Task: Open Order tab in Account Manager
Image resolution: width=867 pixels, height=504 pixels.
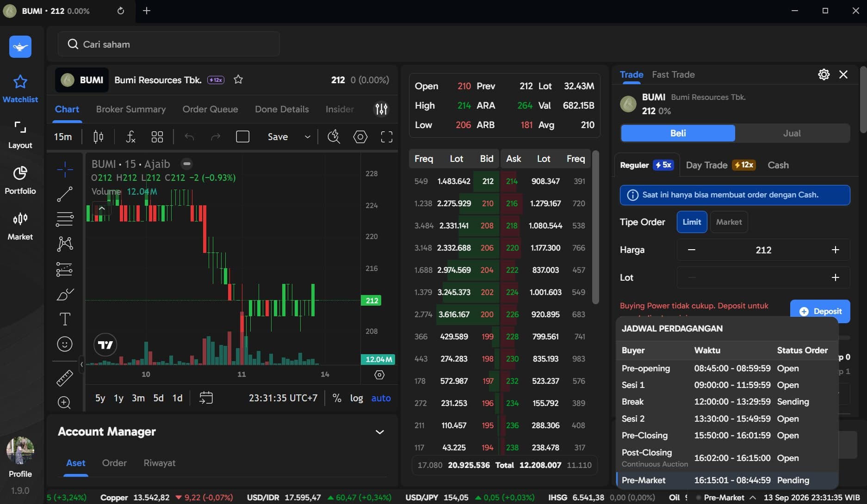Action: tap(114, 463)
